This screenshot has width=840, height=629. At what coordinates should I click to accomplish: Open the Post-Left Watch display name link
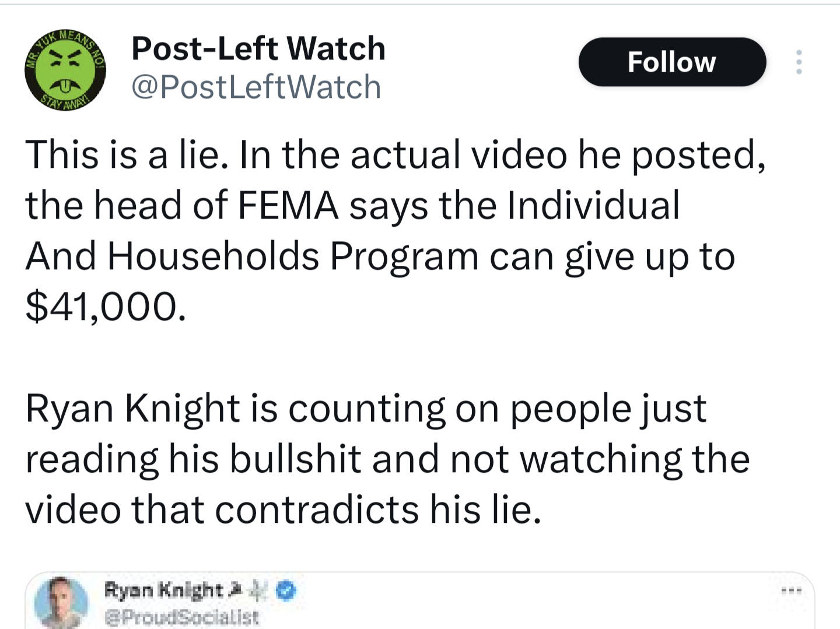[x=258, y=48]
